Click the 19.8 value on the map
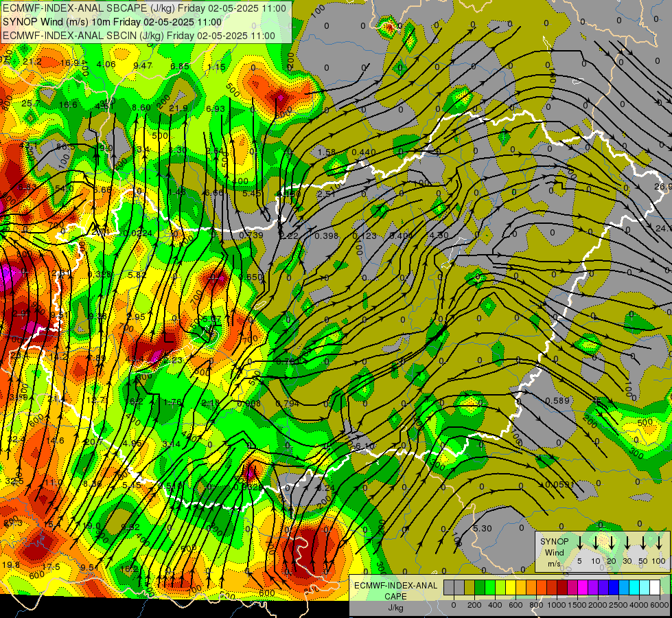 11,565
